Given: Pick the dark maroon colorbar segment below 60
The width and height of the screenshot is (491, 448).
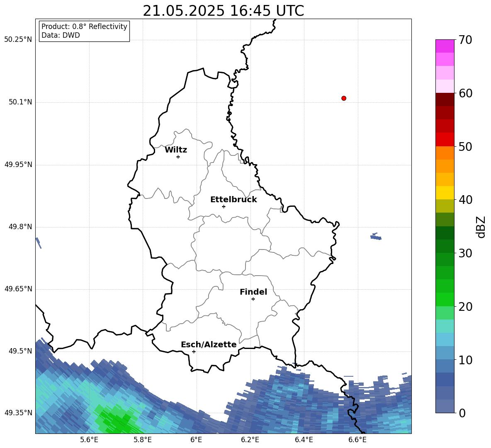Looking at the screenshot, I should [445, 99].
